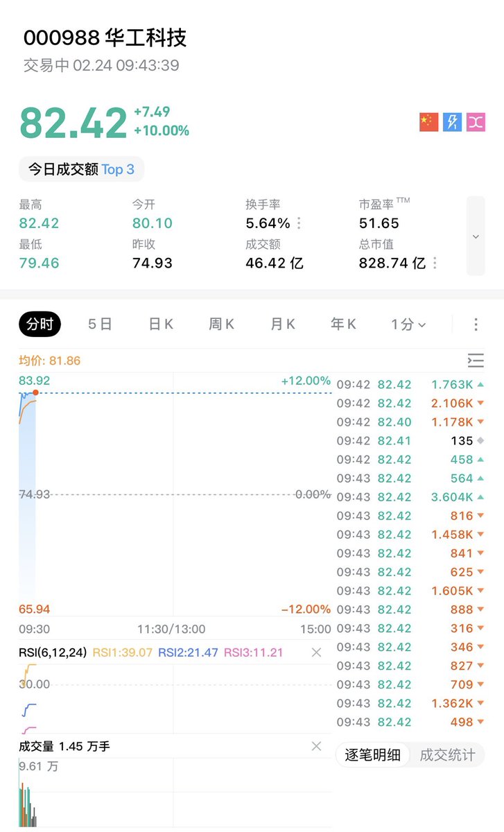Toggle the order list layout icon
This screenshot has width=504, height=832.
pyautogui.click(x=476, y=361)
